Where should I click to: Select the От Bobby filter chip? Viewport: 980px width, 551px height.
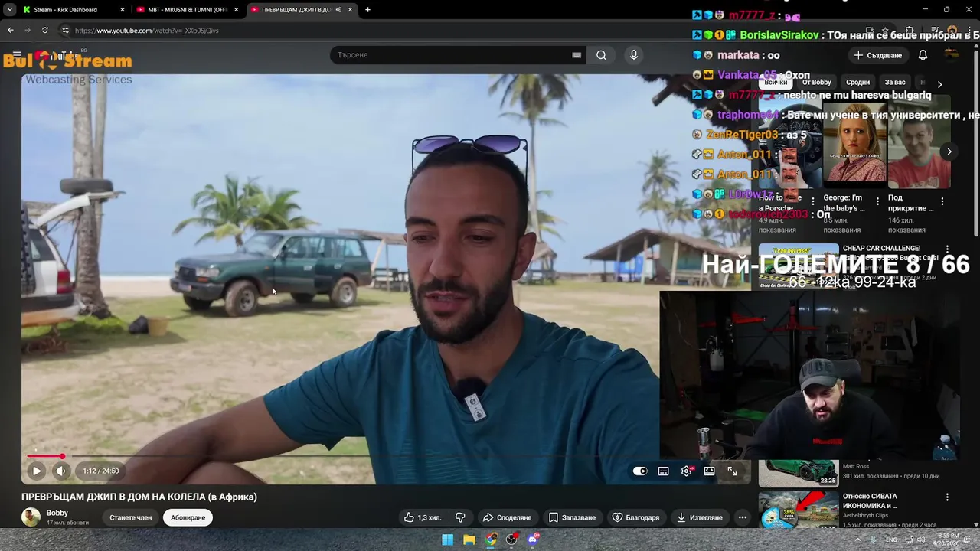[816, 83]
